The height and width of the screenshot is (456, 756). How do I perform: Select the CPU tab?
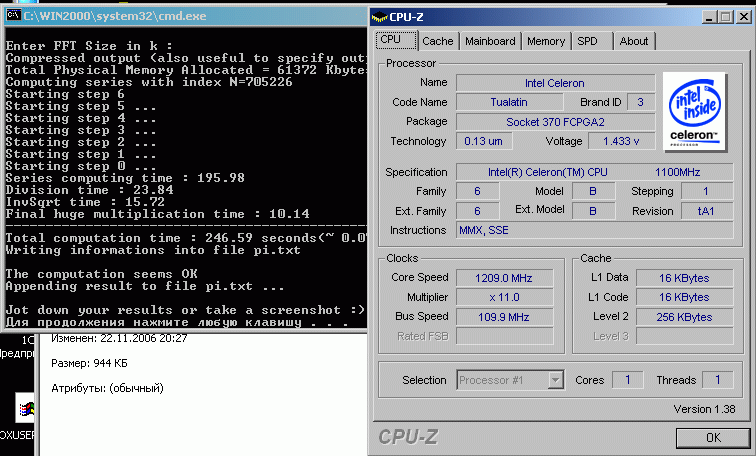point(396,40)
